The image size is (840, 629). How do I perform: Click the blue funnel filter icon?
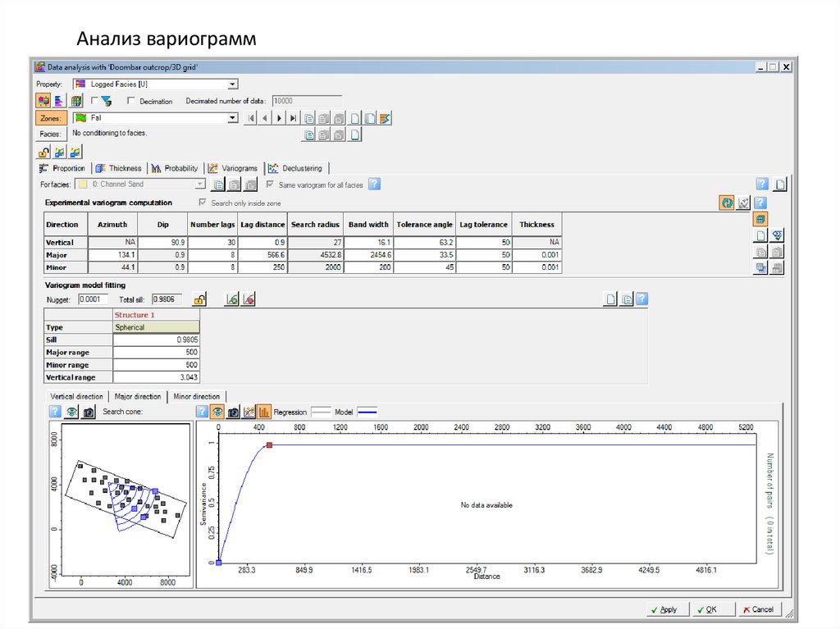click(106, 101)
